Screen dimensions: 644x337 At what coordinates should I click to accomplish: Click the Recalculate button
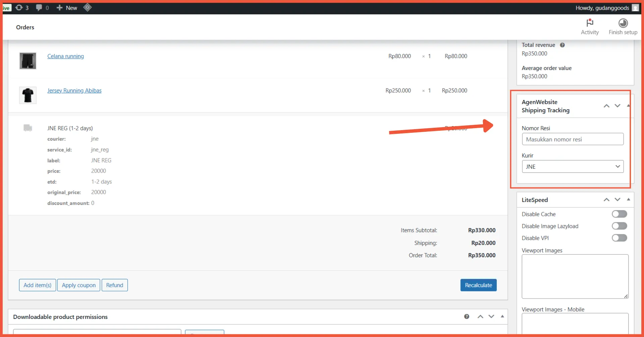(478, 285)
